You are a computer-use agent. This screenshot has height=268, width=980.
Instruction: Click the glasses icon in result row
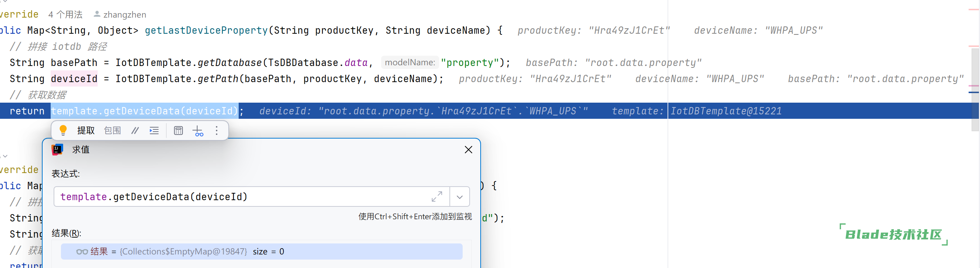(x=82, y=252)
